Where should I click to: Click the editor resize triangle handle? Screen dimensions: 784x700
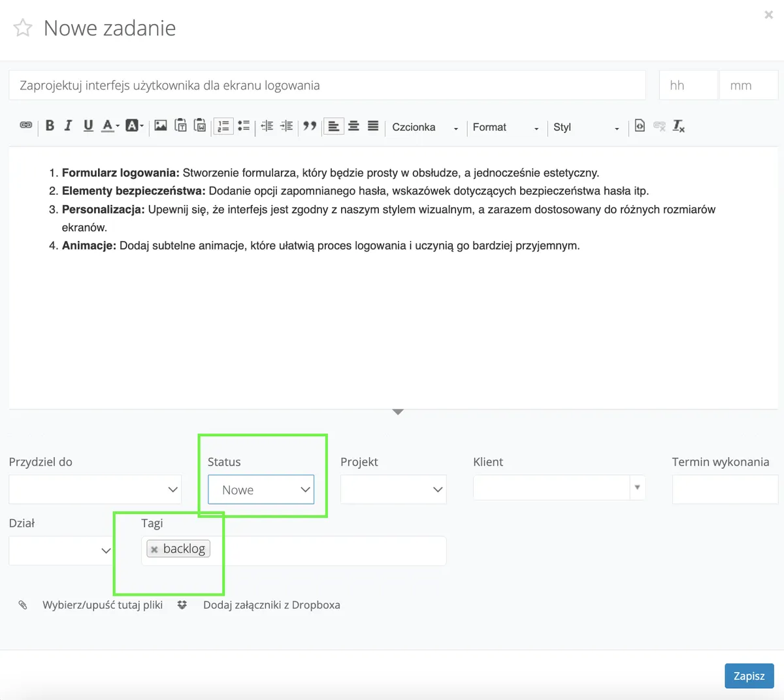(398, 412)
